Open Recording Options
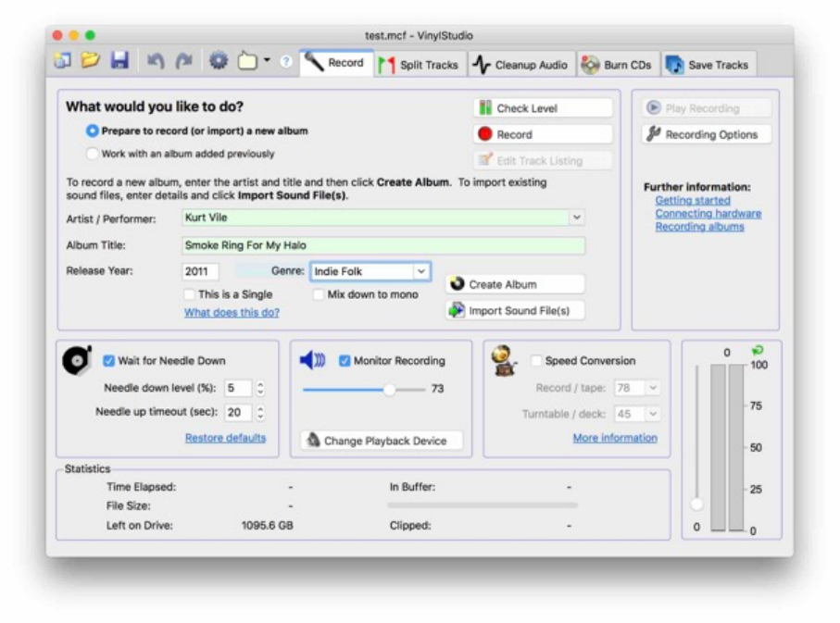Viewport: 840px width, 623px height. (x=707, y=134)
